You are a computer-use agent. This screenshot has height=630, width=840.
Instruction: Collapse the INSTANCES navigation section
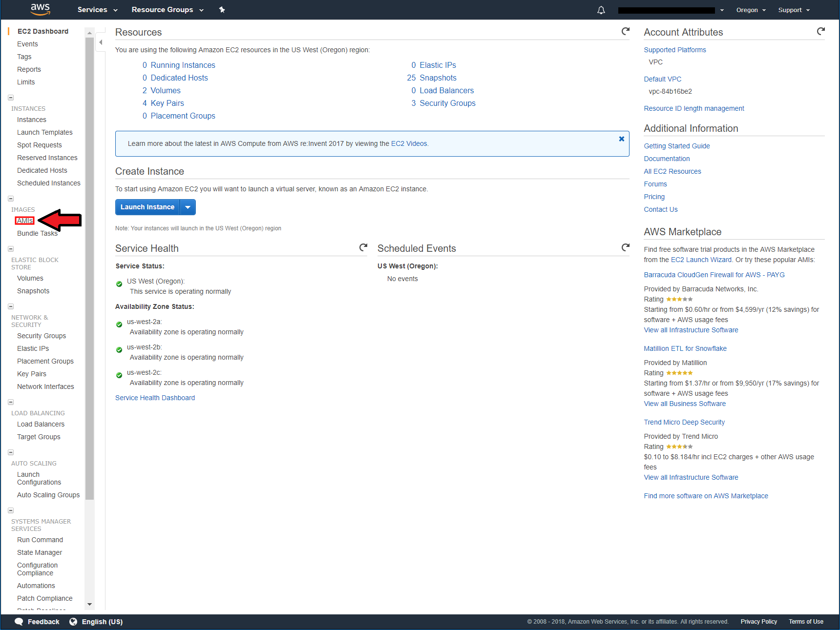point(11,98)
